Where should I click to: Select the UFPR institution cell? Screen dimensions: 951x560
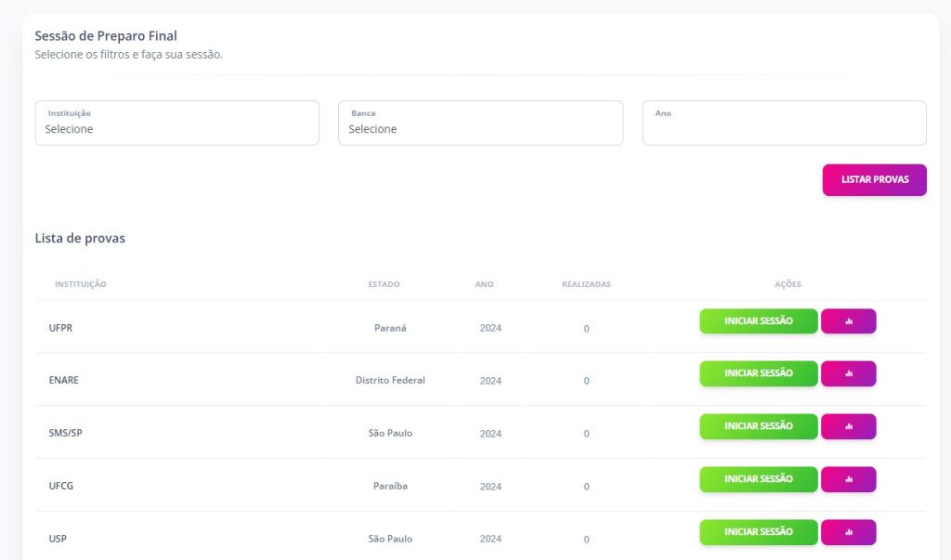(60, 328)
